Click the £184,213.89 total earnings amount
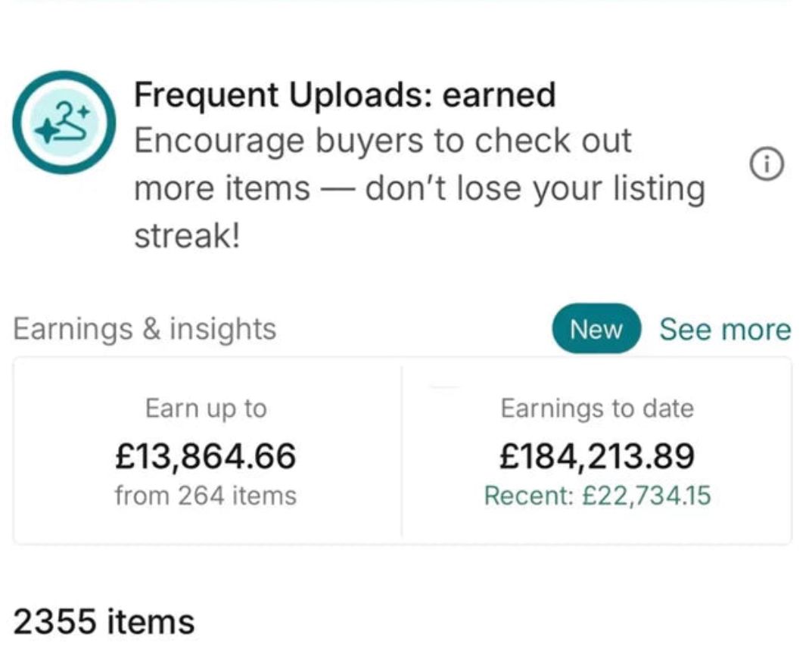The width and height of the screenshot is (812, 671). [x=597, y=456]
